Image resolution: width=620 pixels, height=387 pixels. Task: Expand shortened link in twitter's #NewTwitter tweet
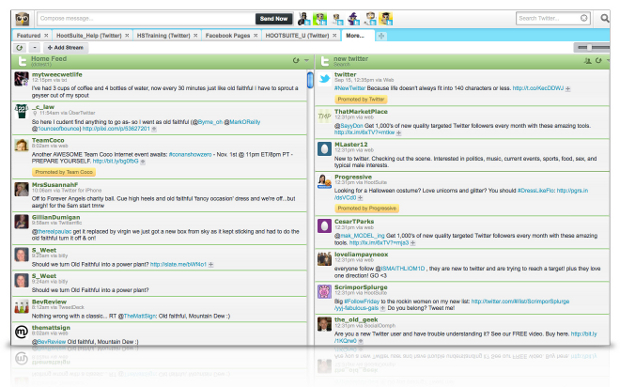tap(568, 89)
